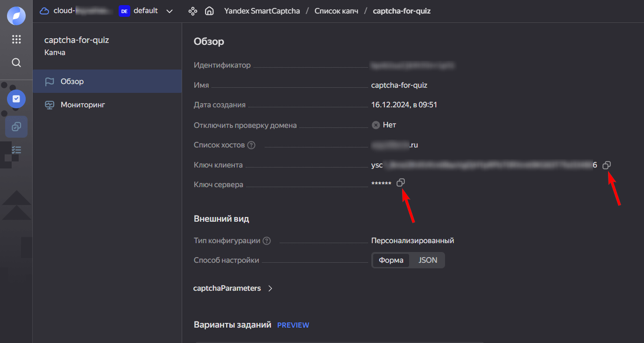The image size is (644, 343).
Task: Click the Способ настройки label
Action: [226, 260]
